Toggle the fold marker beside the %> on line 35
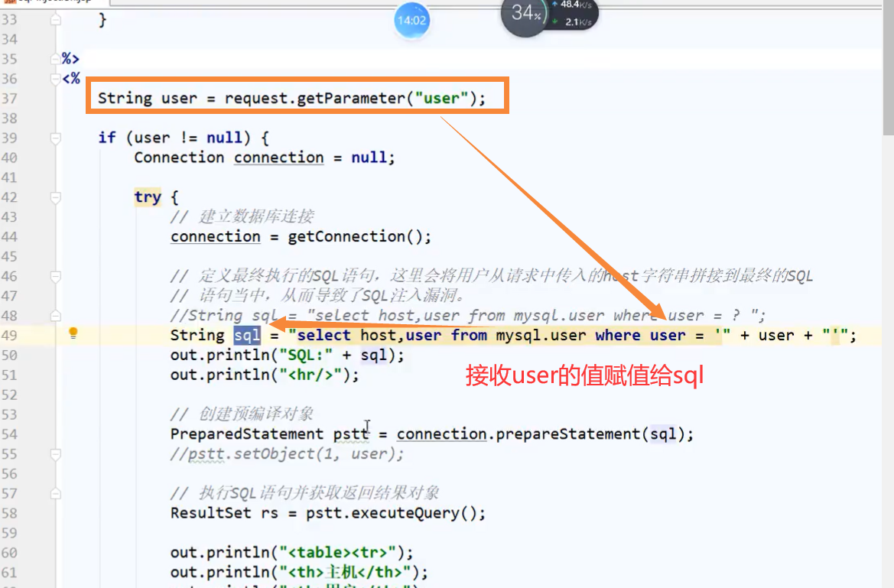This screenshot has width=894, height=588. [55, 59]
